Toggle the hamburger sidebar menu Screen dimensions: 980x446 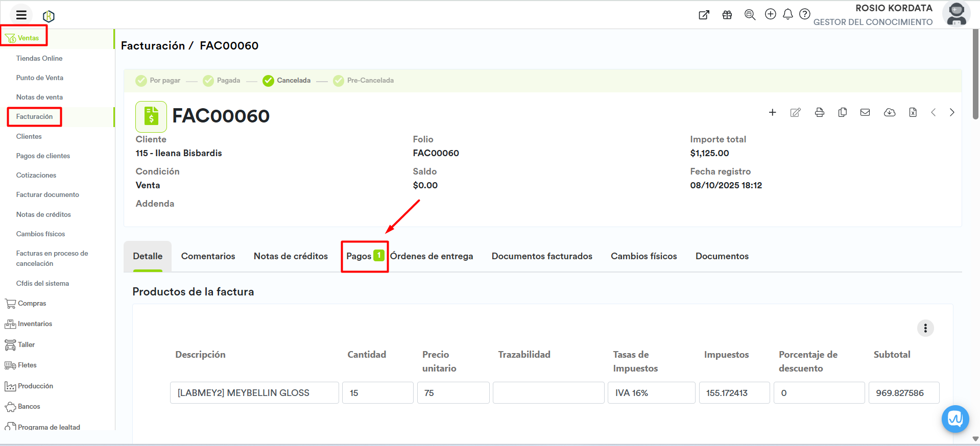click(21, 15)
